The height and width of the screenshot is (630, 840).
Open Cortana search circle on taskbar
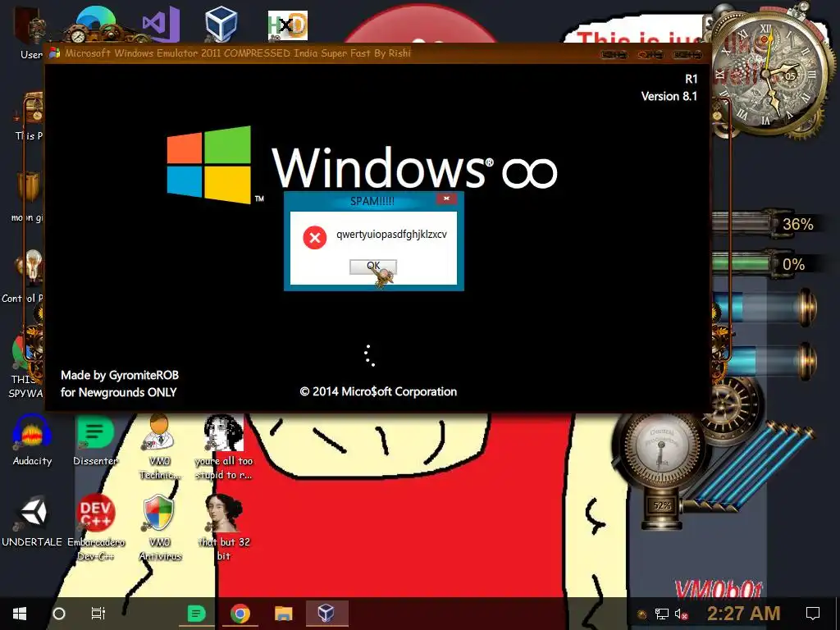(59, 614)
